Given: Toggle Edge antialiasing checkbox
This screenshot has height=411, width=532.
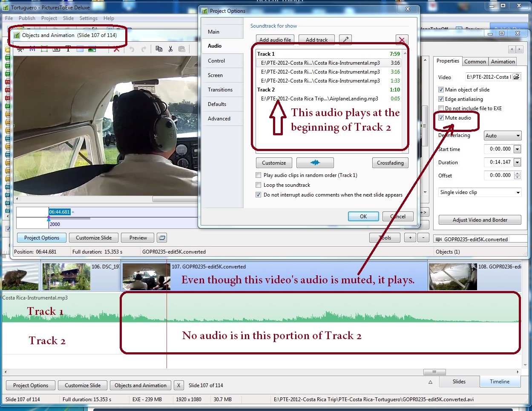Looking at the screenshot, I should pyautogui.click(x=441, y=99).
